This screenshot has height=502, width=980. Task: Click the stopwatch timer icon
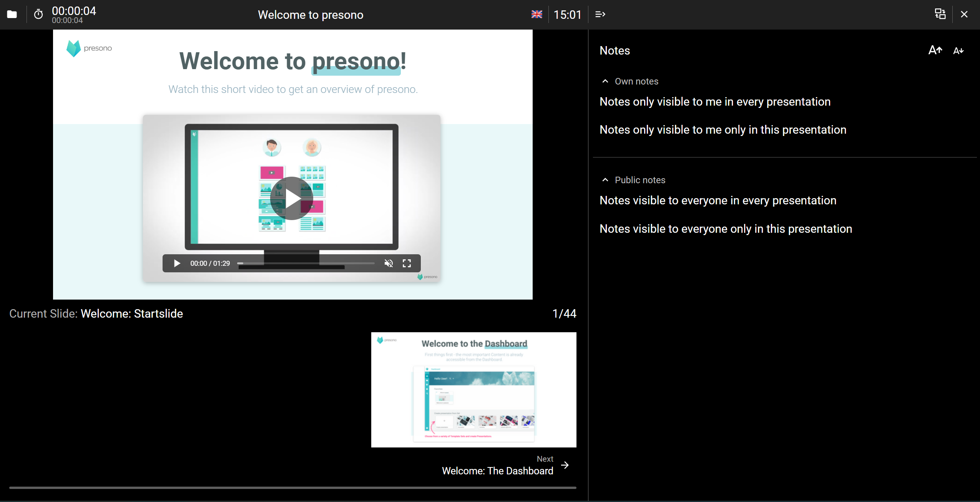pos(38,15)
